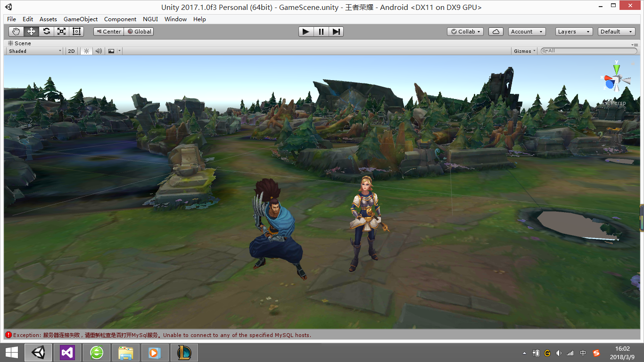Viewport: 644px width, 362px height.
Task: Toggle pivot mode with Center button
Action: click(108, 32)
